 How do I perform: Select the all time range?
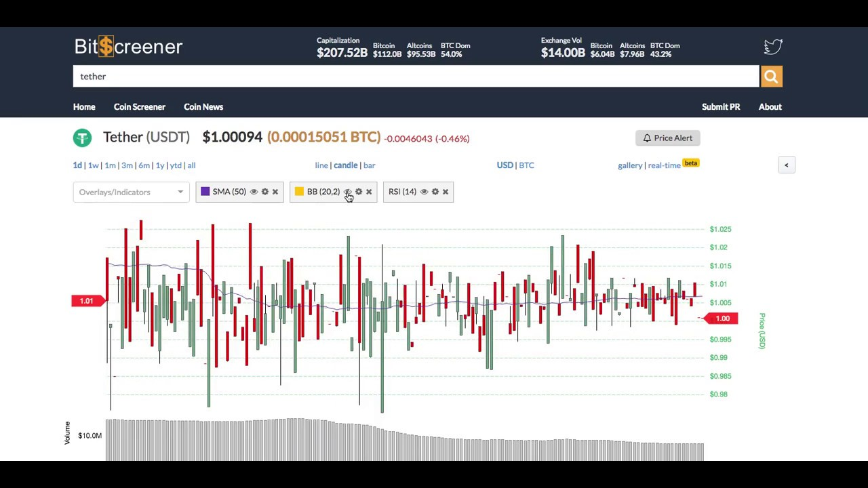[191, 165]
